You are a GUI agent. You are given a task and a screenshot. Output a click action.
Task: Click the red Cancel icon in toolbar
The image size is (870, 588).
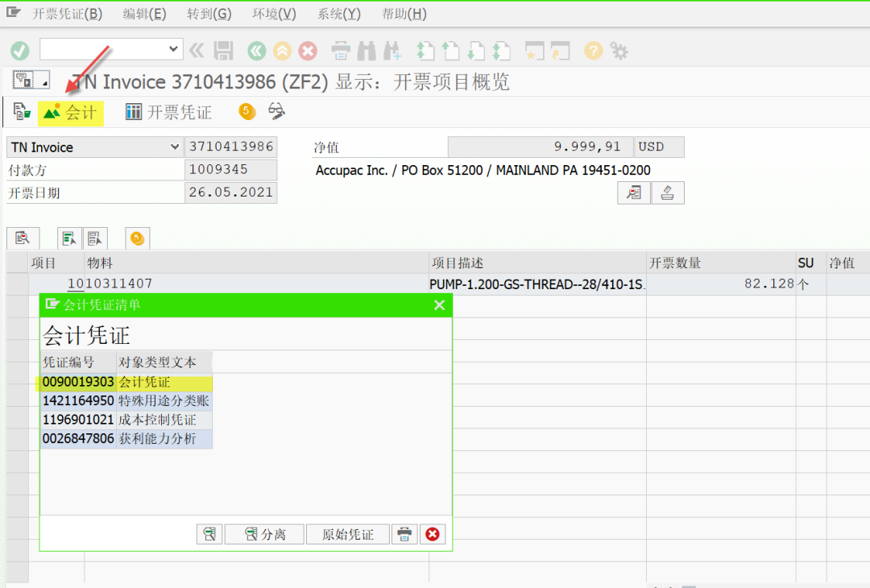coord(308,51)
